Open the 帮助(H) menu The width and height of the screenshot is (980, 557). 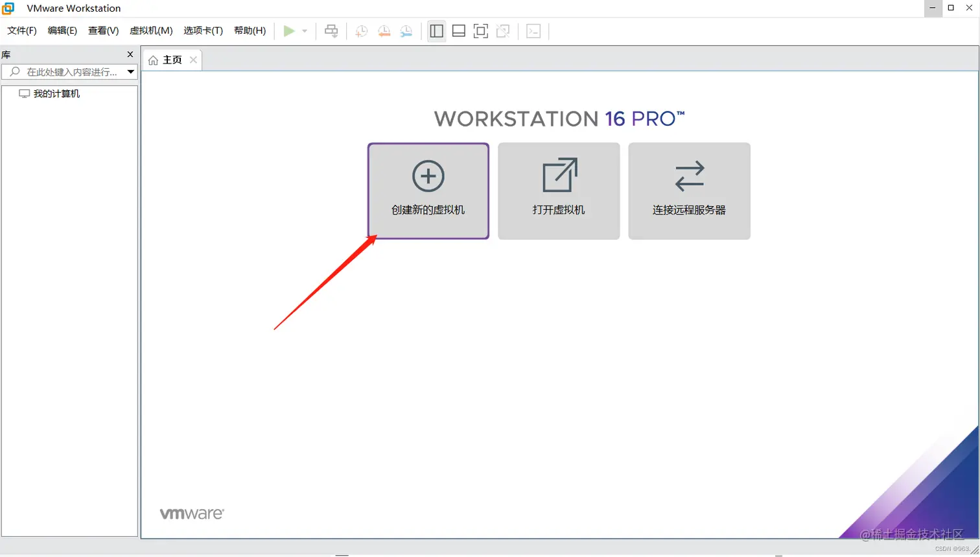click(250, 30)
